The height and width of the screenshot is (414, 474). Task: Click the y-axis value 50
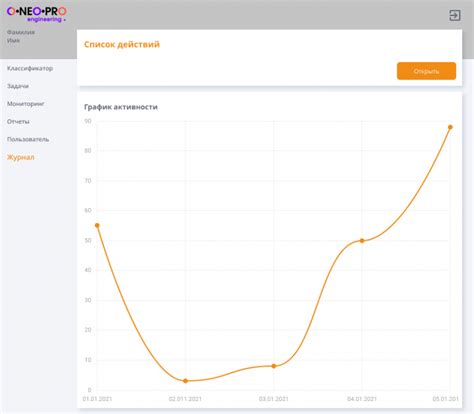(x=88, y=240)
